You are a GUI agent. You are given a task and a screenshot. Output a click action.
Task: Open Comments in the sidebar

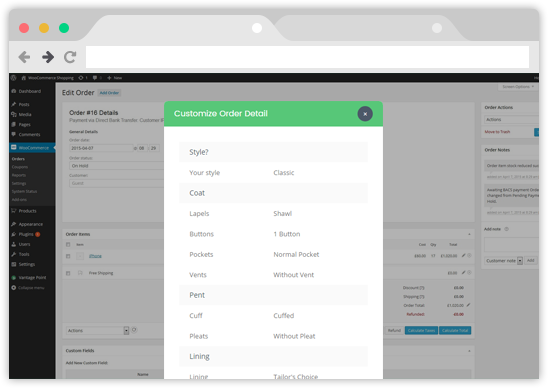click(x=26, y=135)
